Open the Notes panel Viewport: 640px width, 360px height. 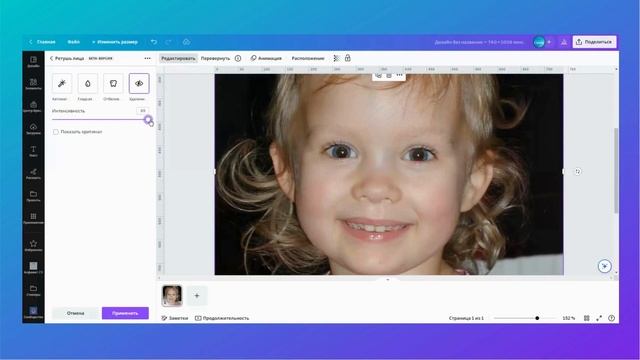tap(175, 318)
